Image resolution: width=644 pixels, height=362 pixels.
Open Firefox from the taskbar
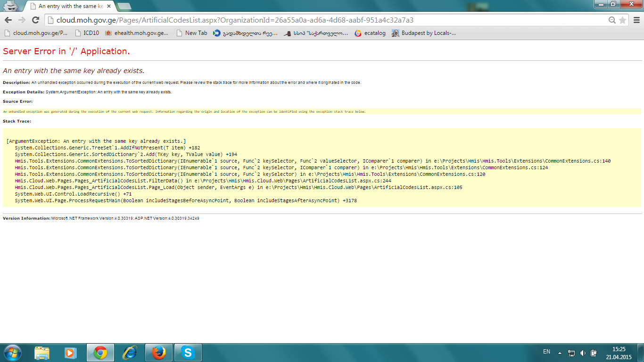(159, 353)
